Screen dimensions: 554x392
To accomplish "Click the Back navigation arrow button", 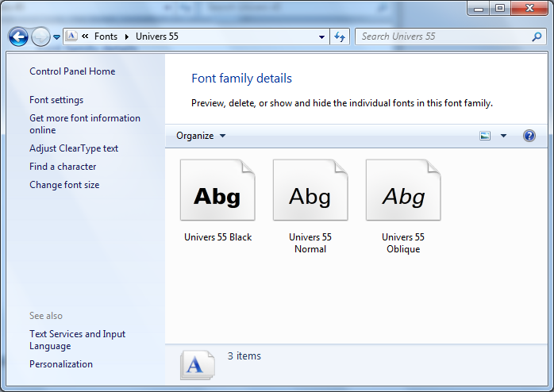I will (18, 37).
